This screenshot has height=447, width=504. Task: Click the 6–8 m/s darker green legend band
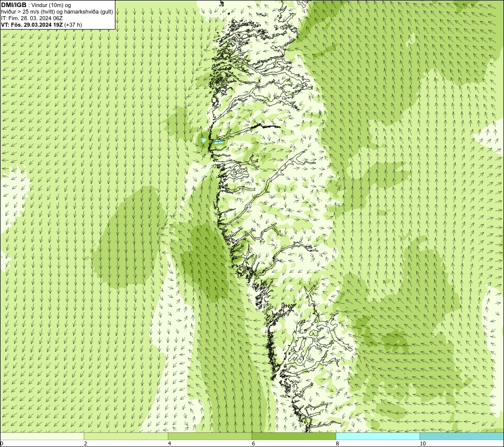pyautogui.click(x=294, y=436)
